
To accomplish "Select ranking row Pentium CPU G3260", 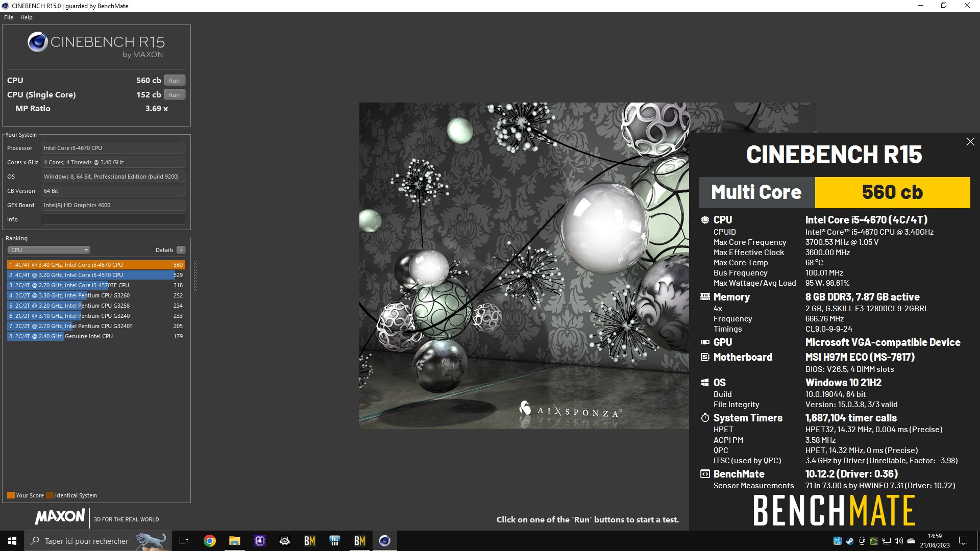I will (96, 295).
